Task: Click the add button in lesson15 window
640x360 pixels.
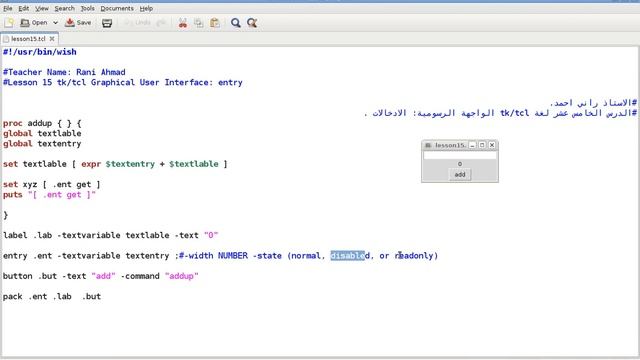Action: coord(460,175)
